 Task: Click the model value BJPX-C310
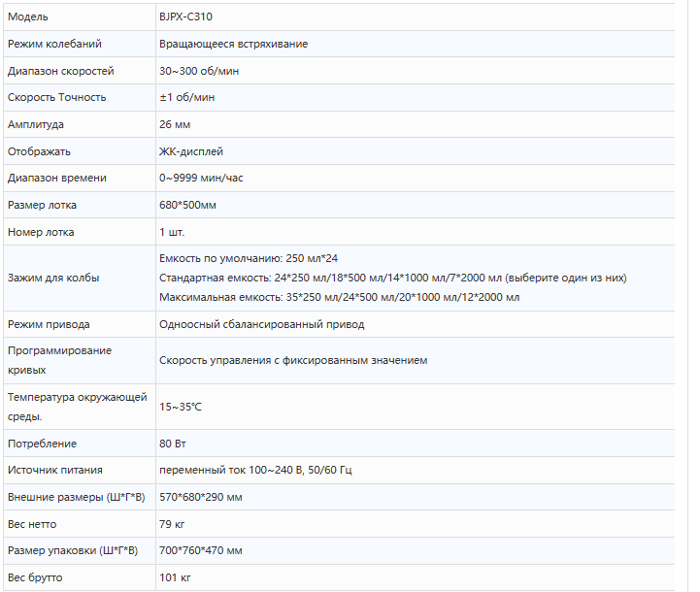coord(185,16)
